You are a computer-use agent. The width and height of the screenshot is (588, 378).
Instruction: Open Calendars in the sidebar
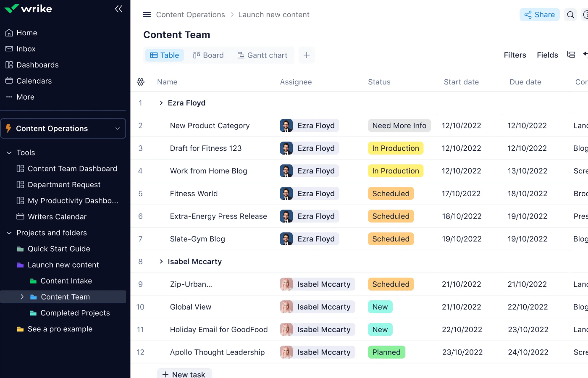[x=34, y=81]
